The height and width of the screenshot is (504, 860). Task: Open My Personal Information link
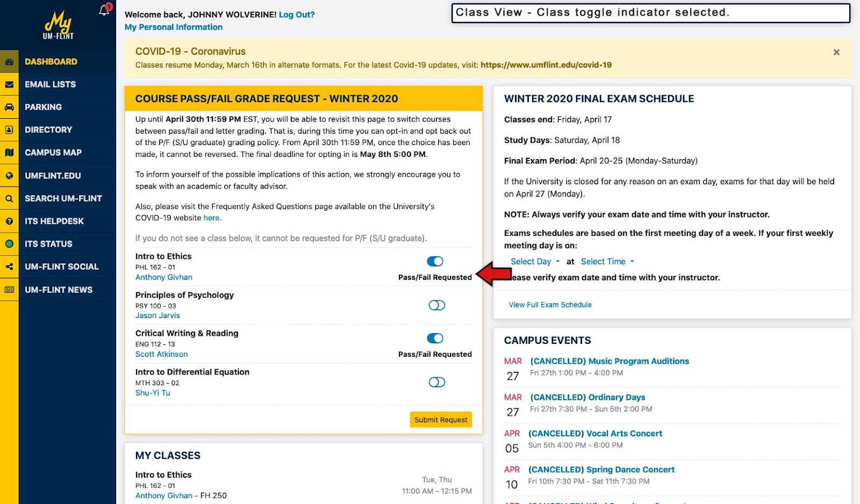[174, 27]
